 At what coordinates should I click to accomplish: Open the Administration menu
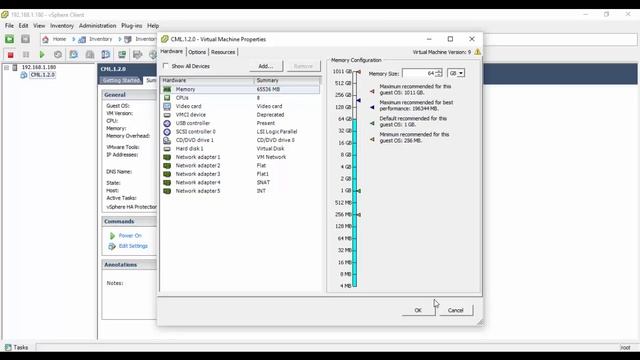[x=98, y=26]
